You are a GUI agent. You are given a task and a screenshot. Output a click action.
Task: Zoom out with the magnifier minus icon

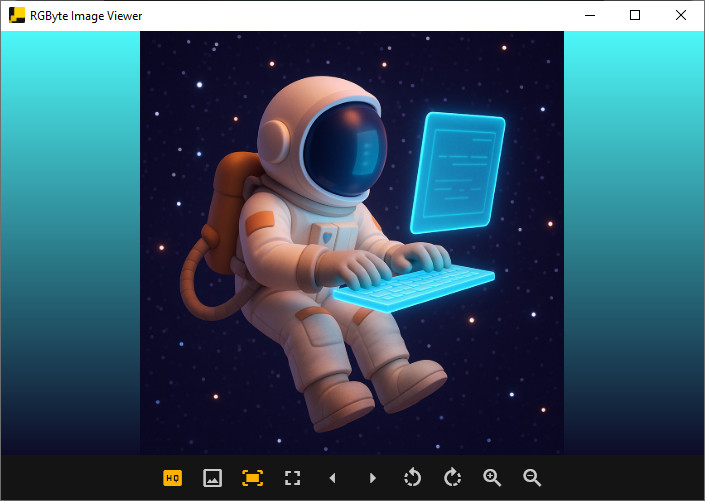point(532,478)
